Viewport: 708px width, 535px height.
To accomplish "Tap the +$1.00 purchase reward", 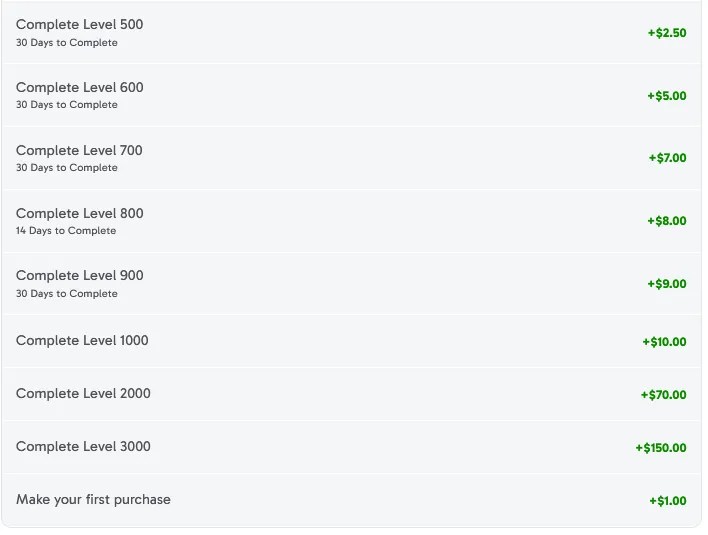I will [667, 501].
